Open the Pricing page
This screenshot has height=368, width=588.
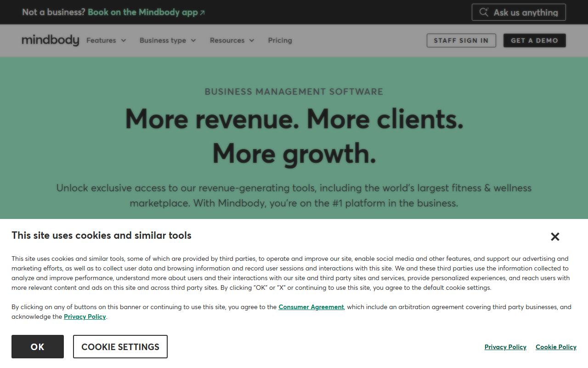(280, 40)
